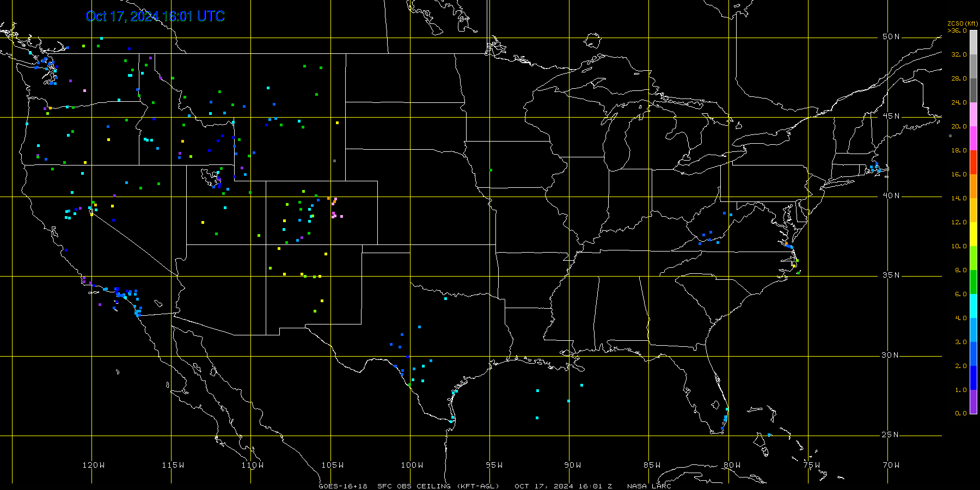Click the '80W' longitude label
Screen dimensions: 980x490
click(732, 465)
